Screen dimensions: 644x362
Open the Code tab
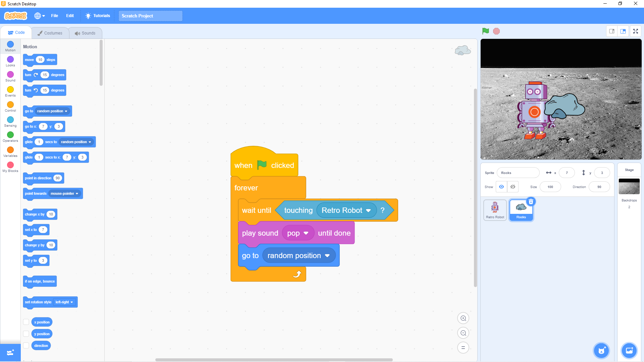(16, 33)
